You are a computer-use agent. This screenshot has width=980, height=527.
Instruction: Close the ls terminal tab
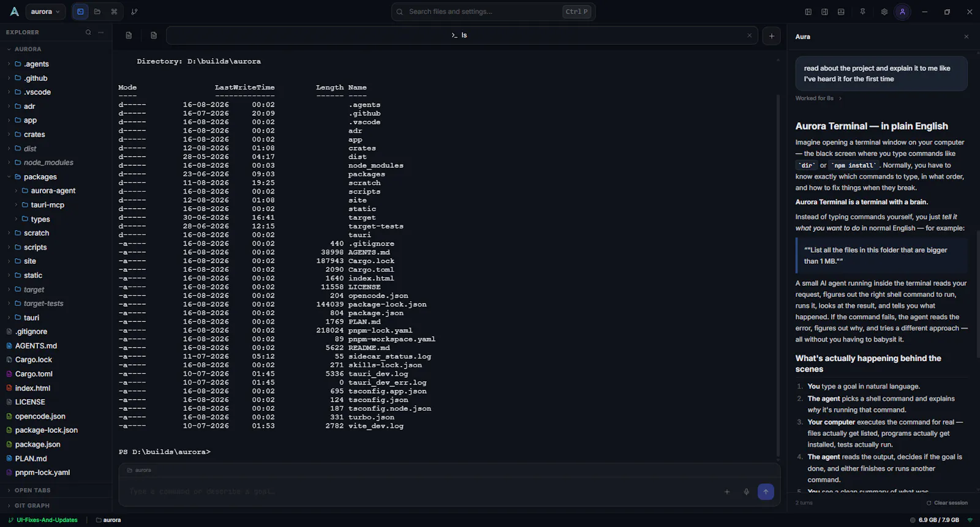pos(749,36)
